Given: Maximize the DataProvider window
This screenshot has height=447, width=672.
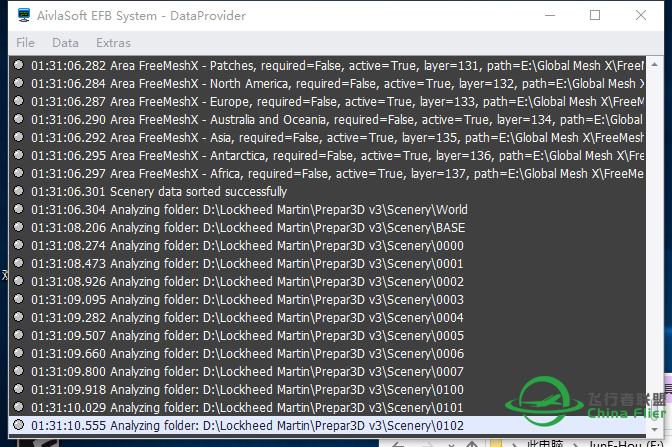Looking at the screenshot, I should click(x=595, y=15).
